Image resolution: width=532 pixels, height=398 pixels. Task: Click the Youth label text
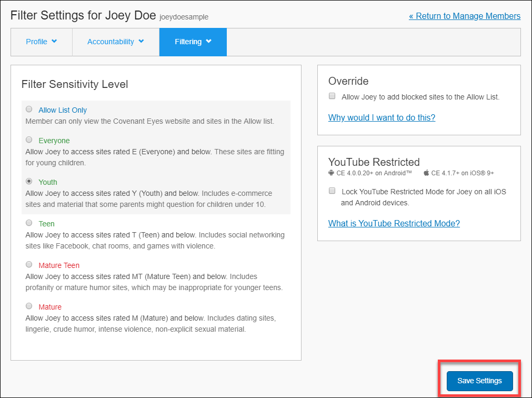pyautogui.click(x=48, y=182)
